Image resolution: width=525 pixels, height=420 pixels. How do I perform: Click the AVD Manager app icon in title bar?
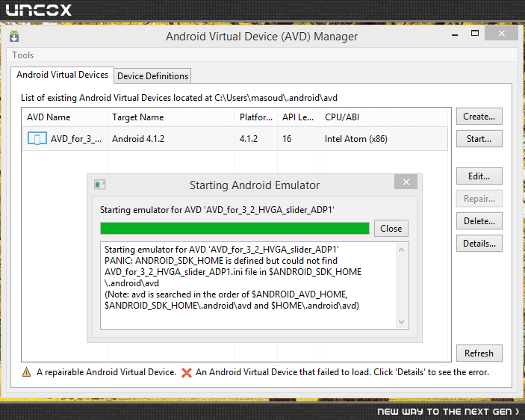click(x=14, y=36)
